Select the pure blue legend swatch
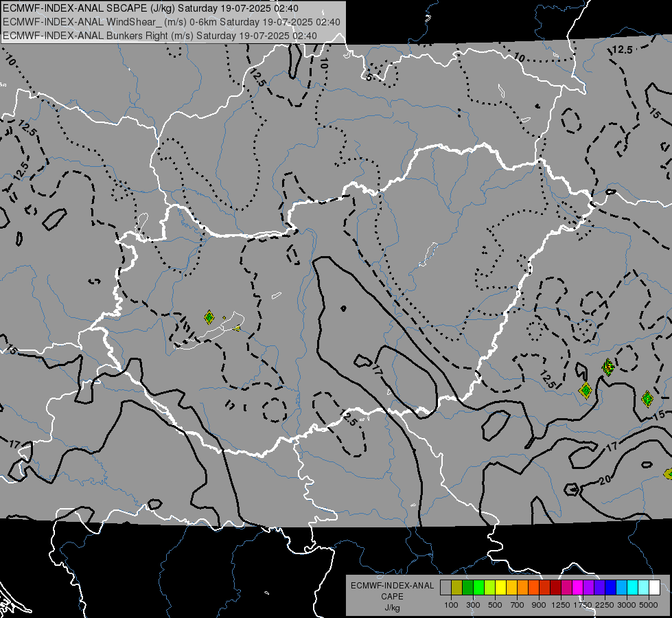This screenshot has width=672, height=618. coord(611,587)
